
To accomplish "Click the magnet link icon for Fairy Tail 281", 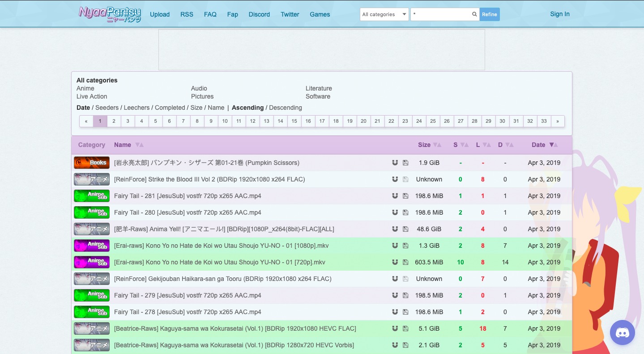I will coord(395,196).
